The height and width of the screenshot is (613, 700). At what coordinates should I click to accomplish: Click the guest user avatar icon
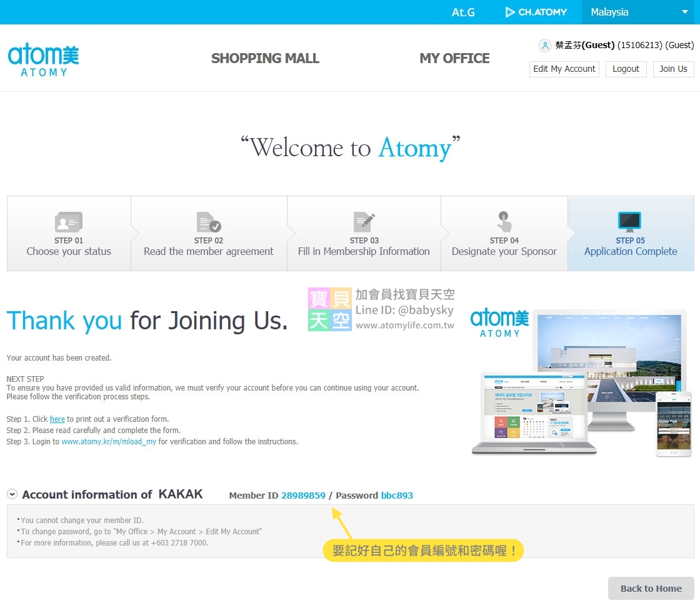544,45
